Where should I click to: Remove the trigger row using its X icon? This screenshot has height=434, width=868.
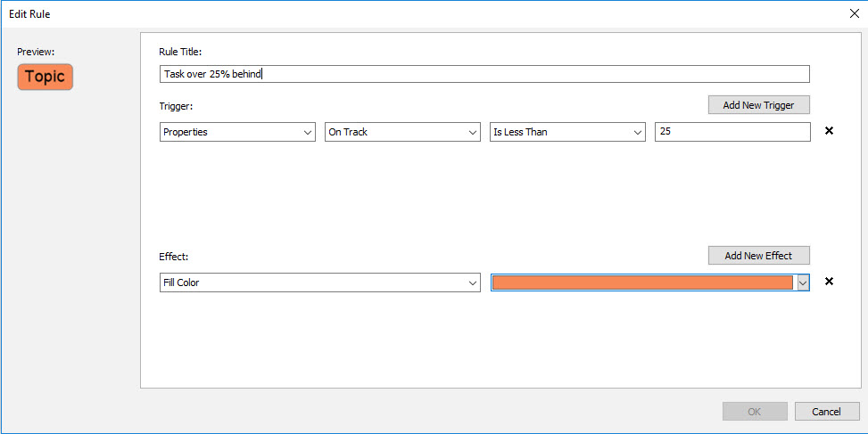tap(829, 131)
